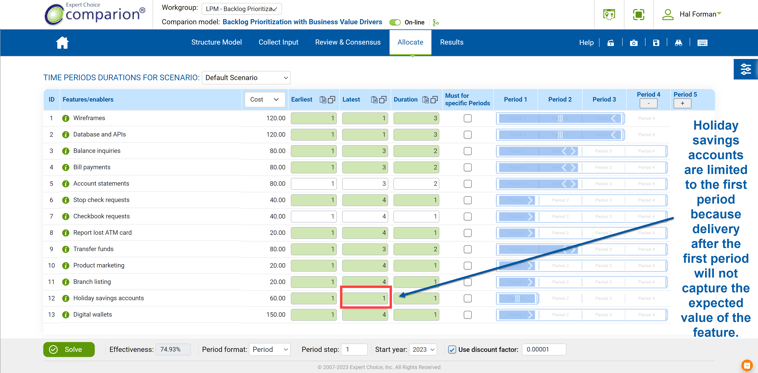Viewport: 758px width, 373px height.
Task: Click the Latest field for Holiday savings accounts
Action: [365, 299]
